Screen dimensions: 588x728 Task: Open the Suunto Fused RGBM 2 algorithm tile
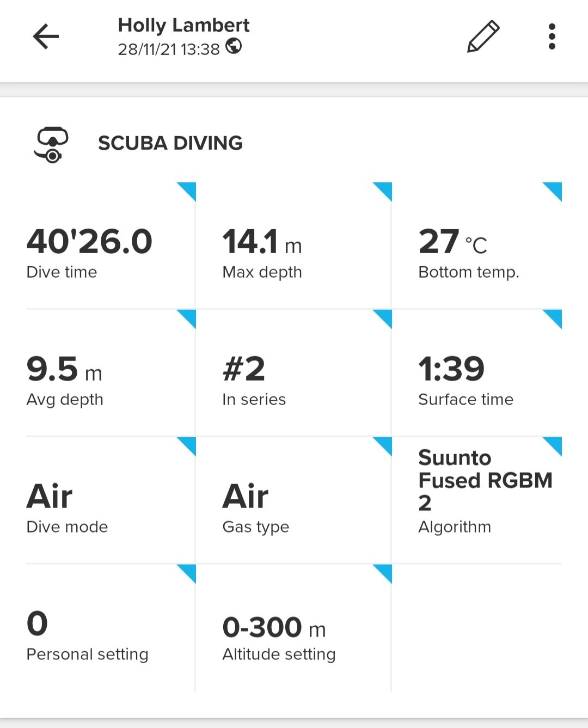pyautogui.click(x=485, y=480)
